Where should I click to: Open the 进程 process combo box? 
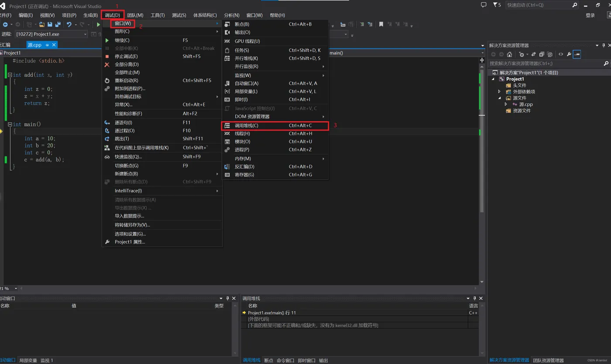pos(51,34)
